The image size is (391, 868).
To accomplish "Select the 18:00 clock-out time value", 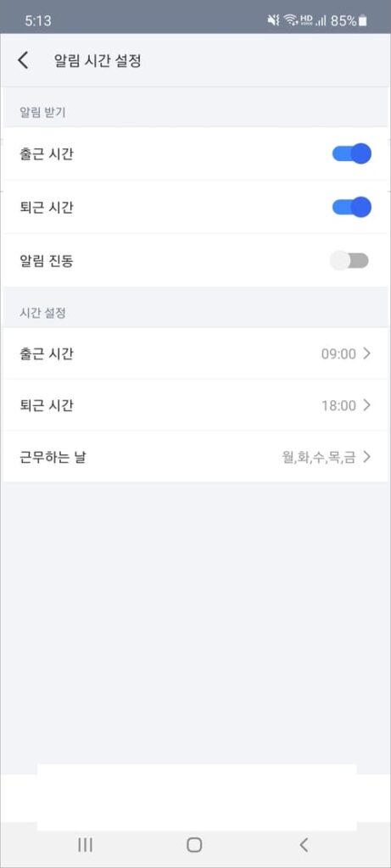I will [x=338, y=406].
